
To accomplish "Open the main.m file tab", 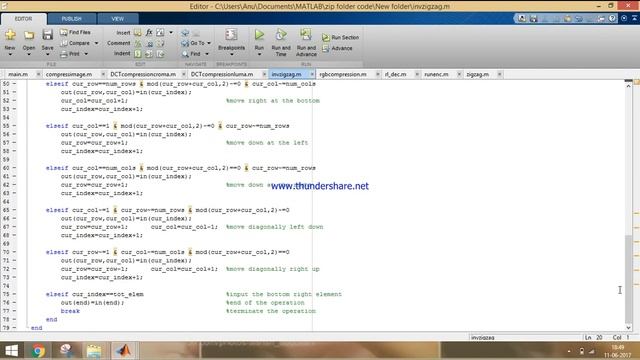I will coord(18,74).
